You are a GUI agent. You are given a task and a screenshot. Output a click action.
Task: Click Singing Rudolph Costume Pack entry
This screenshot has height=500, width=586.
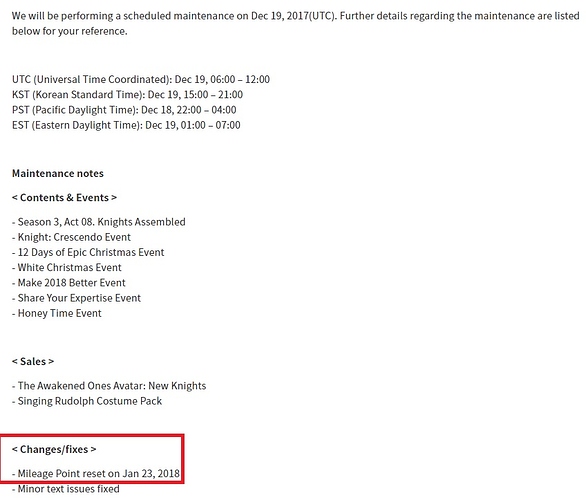[x=87, y=401]
